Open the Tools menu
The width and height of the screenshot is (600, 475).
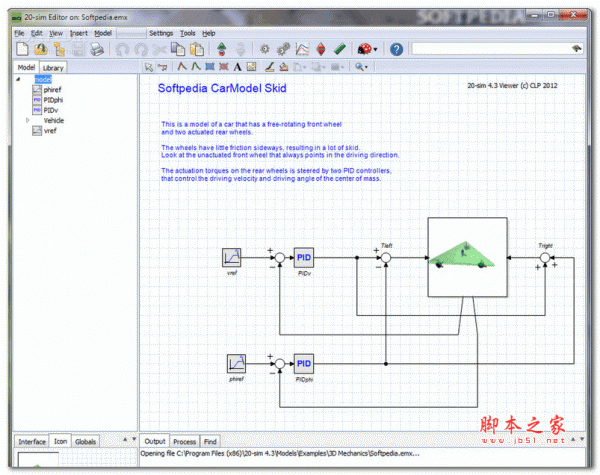(188, 33)
